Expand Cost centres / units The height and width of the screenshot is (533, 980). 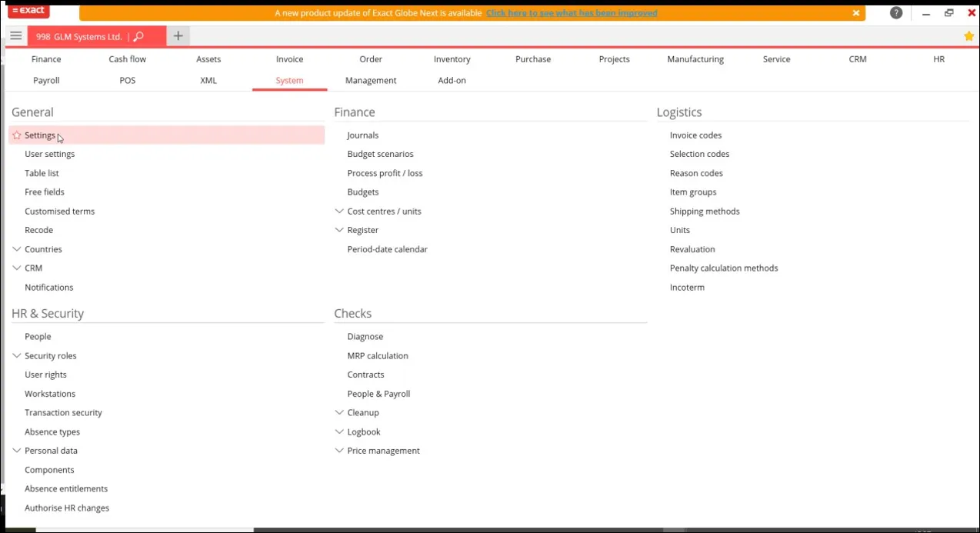click(339, 211)
